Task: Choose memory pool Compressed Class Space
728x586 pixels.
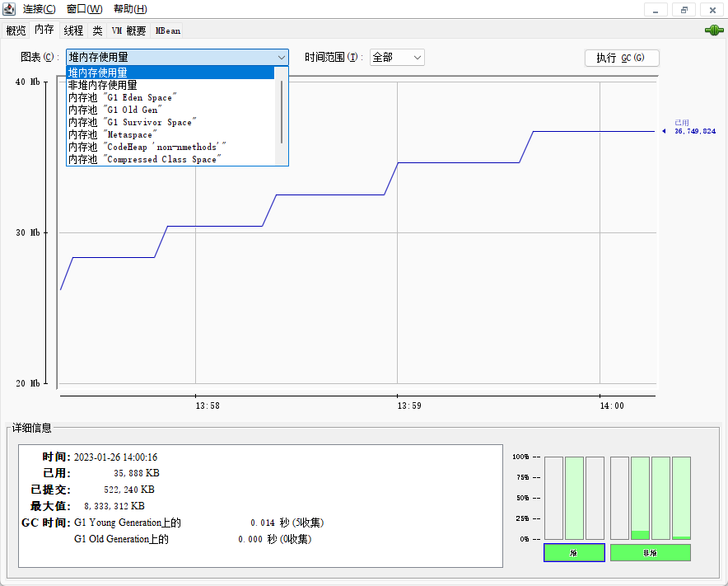Action: (170, 159)
